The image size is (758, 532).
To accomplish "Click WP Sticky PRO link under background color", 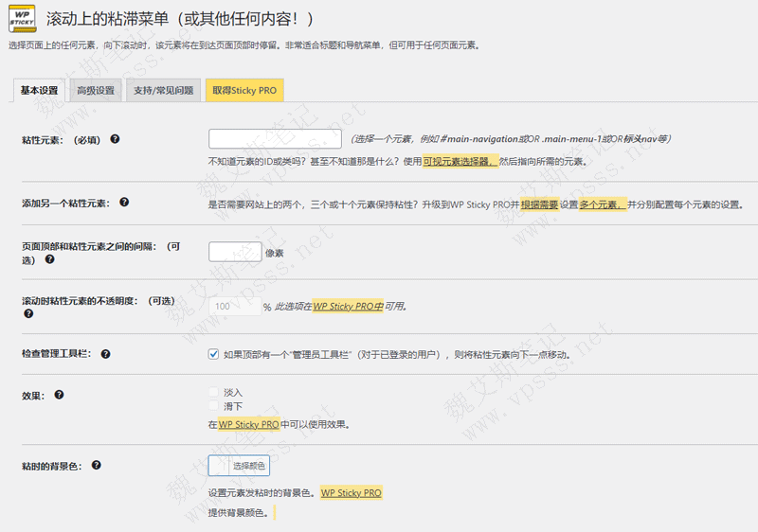I will pos(352,493).
